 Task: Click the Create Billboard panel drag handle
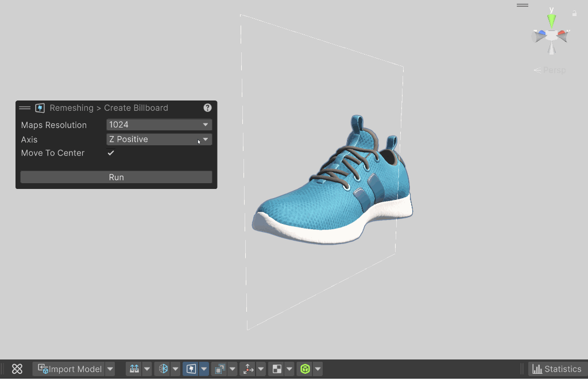(x=25, y=107)
